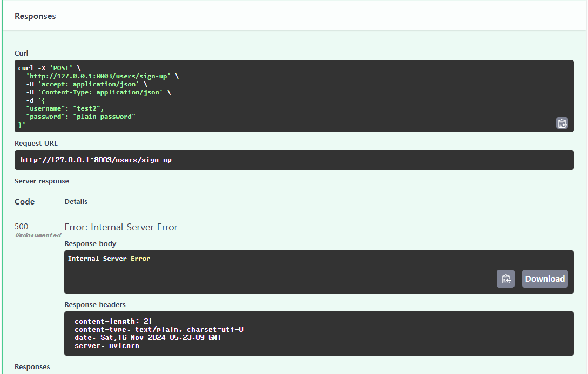Screen dimensions: 588x374
Task: Click the Server response label
Action: click(x=42, y=181)
